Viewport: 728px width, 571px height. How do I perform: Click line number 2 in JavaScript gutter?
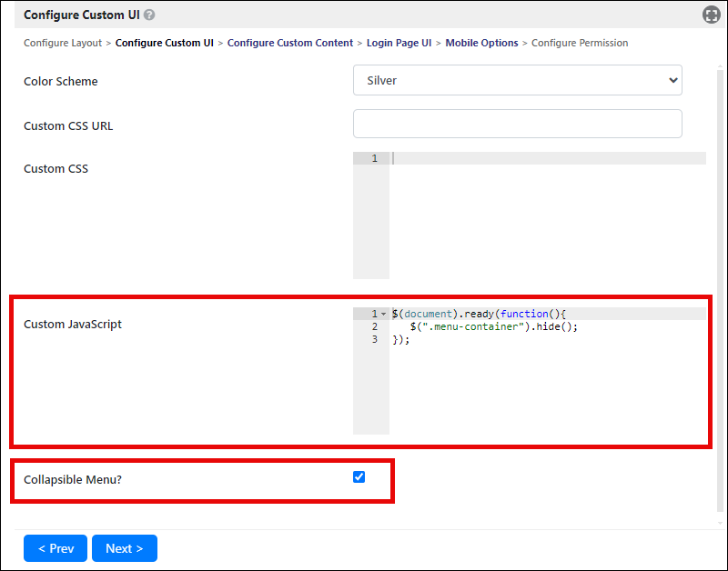pos(375,326)
